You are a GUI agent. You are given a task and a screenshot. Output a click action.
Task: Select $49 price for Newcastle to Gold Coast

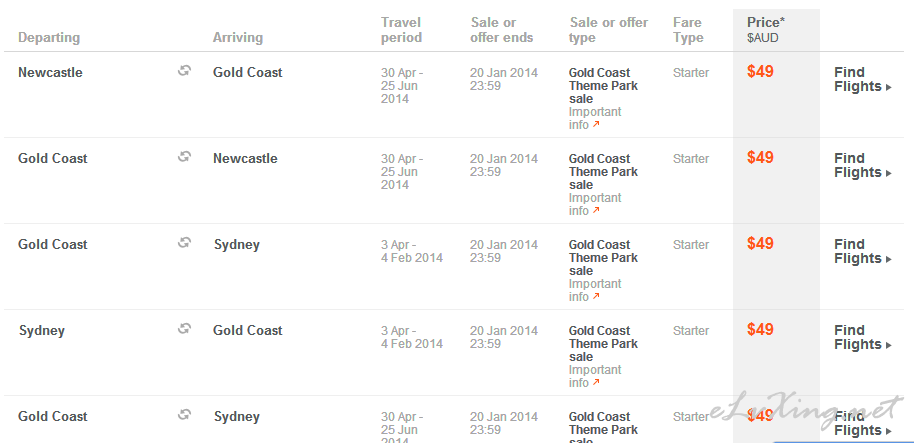[760, 72]
